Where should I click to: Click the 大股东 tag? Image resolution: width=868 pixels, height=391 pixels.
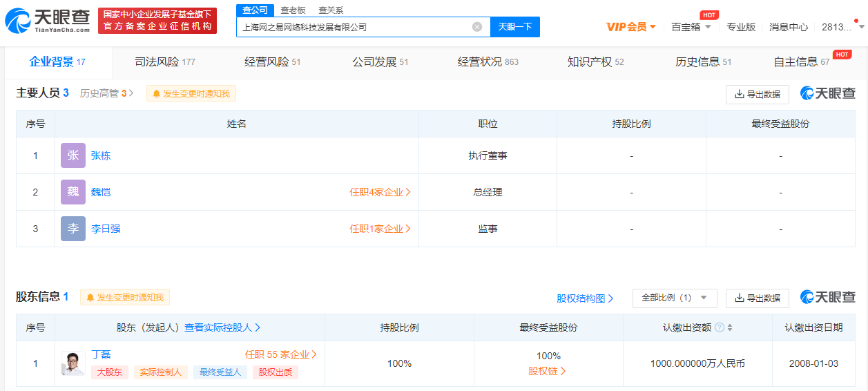[x=109, y=372]
